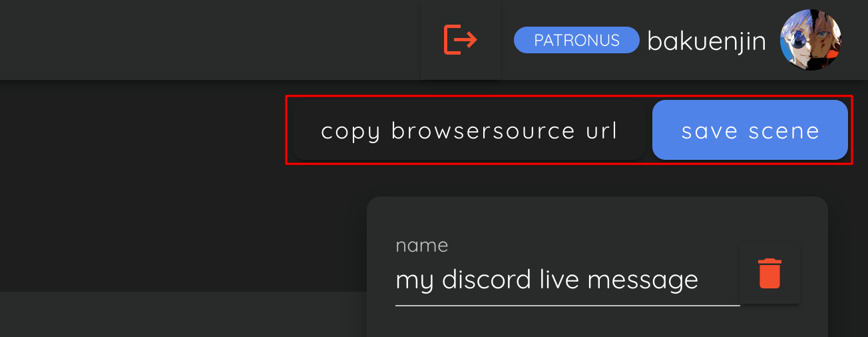
Task: Click into 'my discord live message' text
Action: (x=546, y=280)
